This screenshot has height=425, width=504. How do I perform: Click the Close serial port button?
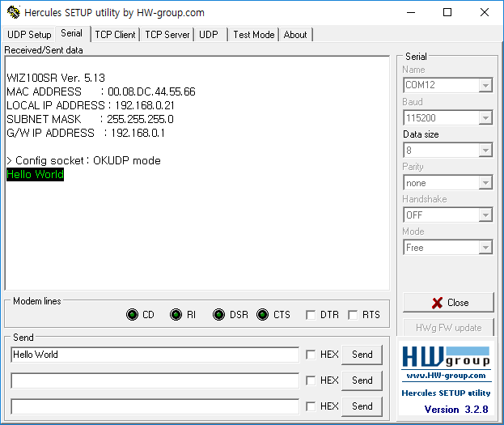(448, 303)
